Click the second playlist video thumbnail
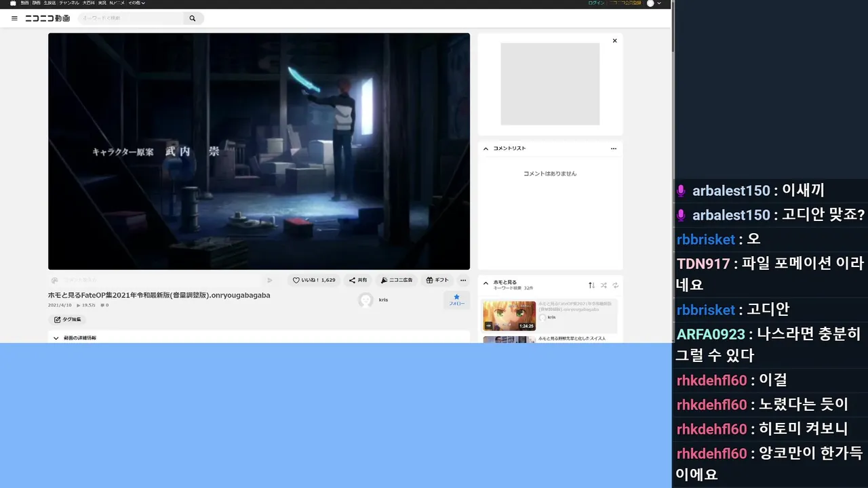Image resolution: width=868 pixels, height=488 pixels. [x=509, y=340]
